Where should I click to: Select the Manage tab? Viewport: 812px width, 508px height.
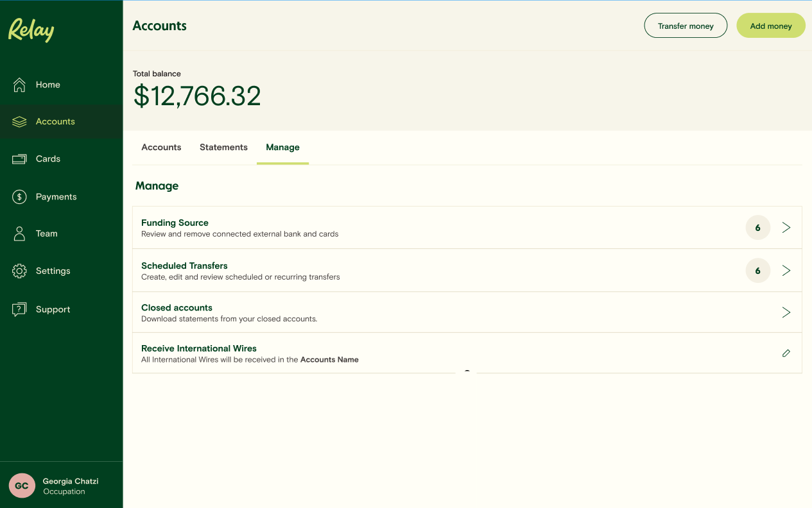point(282,147)
